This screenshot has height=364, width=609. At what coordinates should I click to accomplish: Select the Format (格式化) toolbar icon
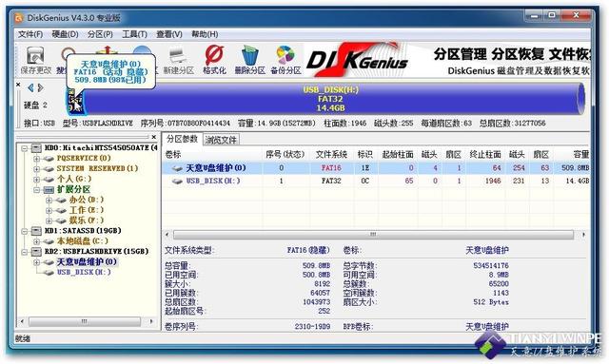click(x=214, y=60)
